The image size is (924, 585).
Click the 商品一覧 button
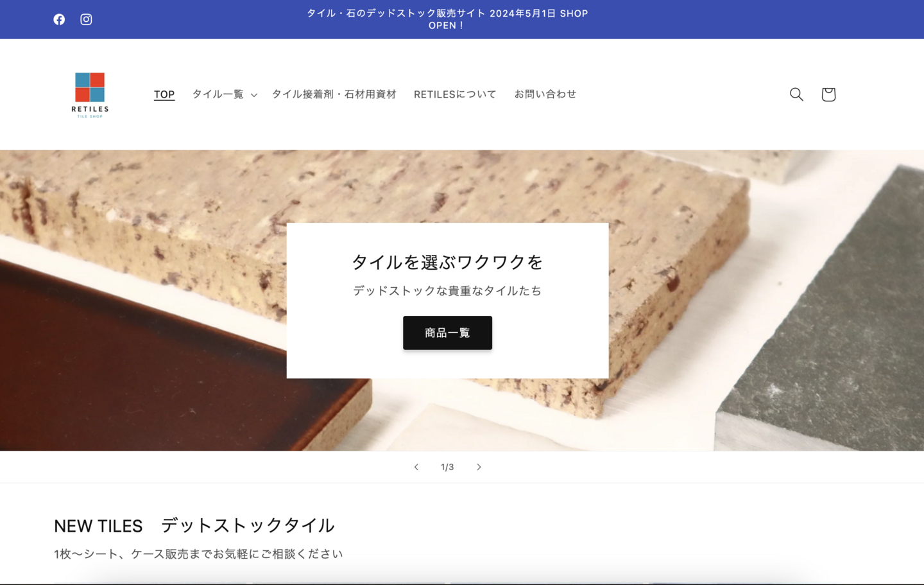[447, 333]
